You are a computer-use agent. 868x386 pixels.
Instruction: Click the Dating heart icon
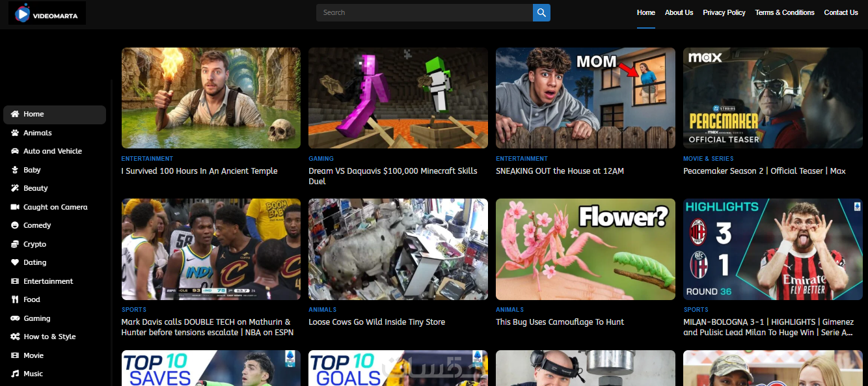coord(15,262)
